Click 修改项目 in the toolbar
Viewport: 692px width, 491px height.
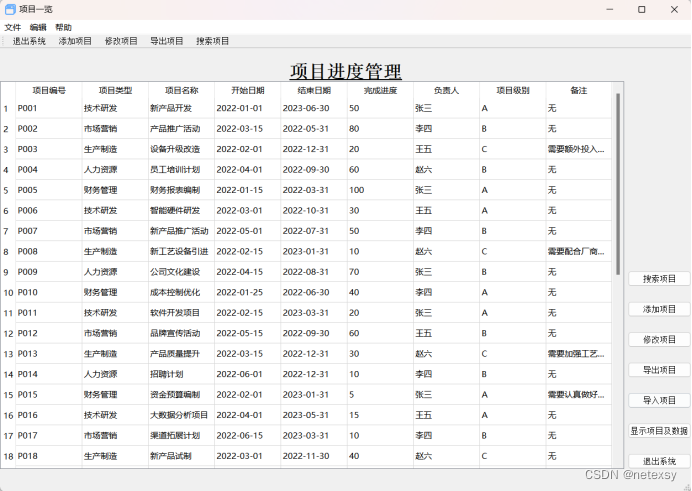pos(121,41)
